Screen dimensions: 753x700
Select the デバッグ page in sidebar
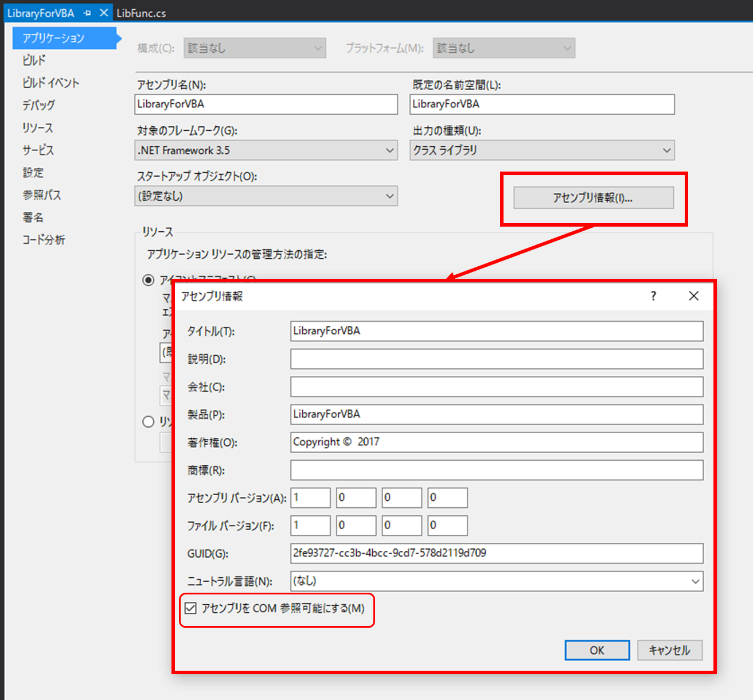click(x=38, y=105)
